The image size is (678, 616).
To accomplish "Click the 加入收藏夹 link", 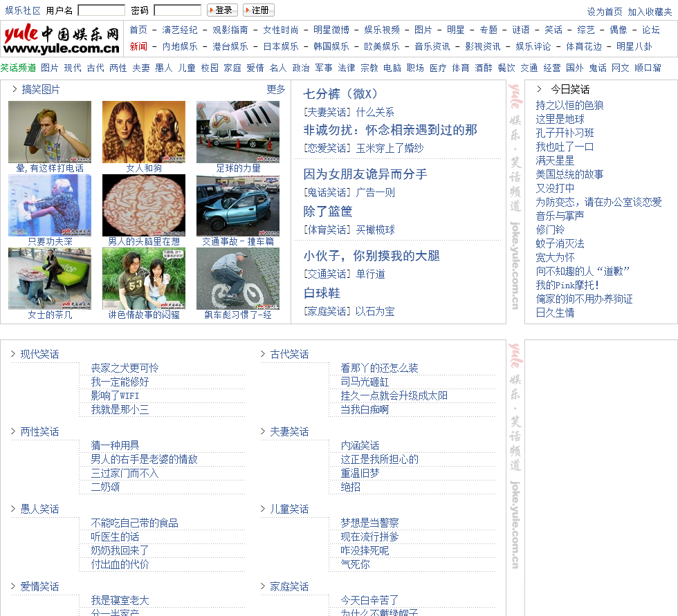I will [650, 12].
